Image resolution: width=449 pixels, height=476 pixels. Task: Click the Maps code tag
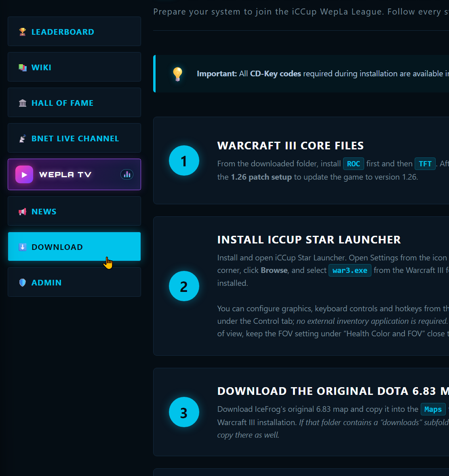433,409
